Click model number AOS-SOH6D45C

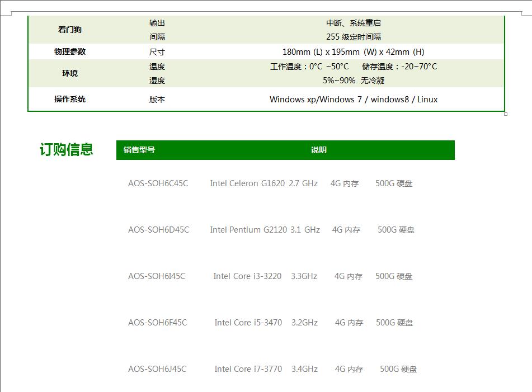coord(158,230)
